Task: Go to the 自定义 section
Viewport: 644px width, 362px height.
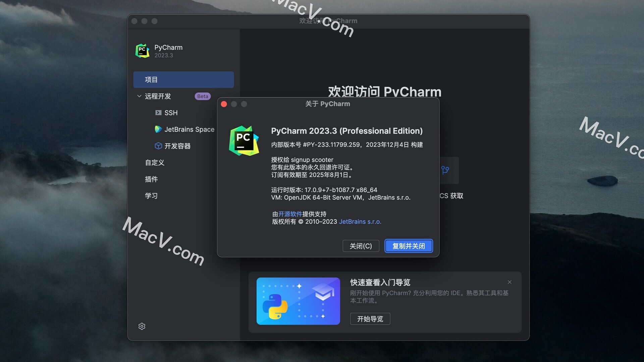Action: 155,163
